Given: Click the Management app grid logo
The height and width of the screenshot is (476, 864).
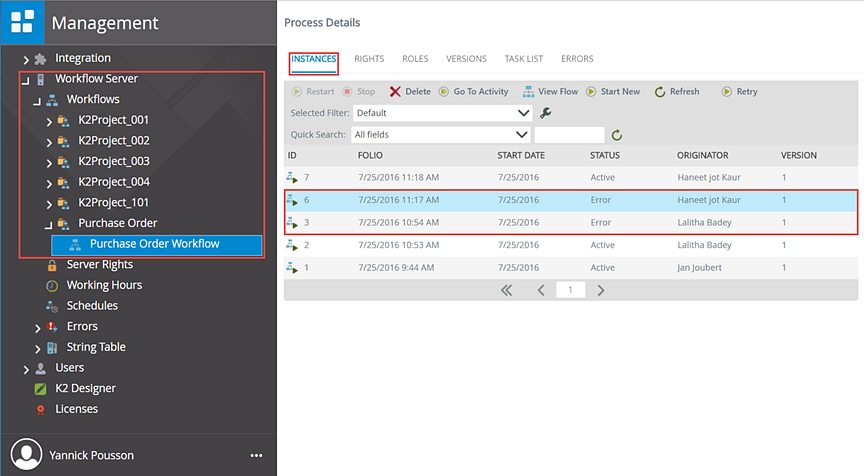Looking at the screenshot, I should click(x=22, y=22).
